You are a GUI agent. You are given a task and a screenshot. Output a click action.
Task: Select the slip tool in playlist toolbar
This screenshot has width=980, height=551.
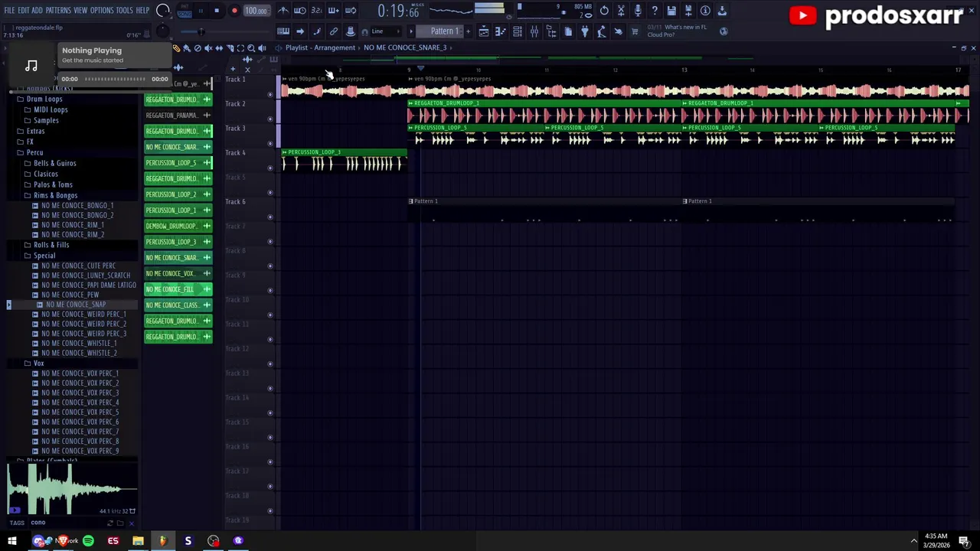(219, 48)
